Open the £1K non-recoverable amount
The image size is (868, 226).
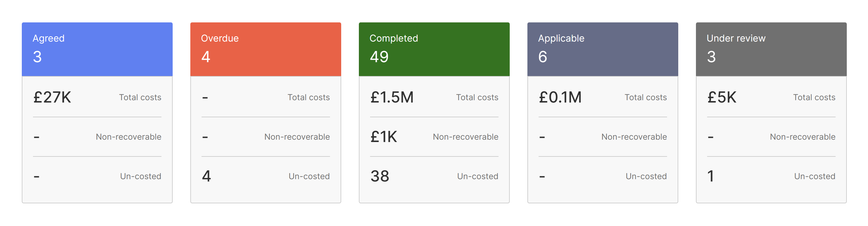tap(384, 137)
